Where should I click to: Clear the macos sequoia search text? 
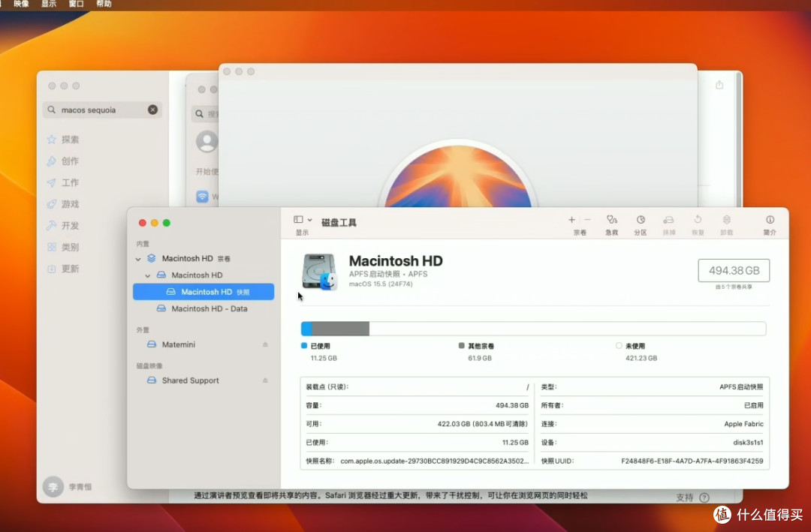(x=152, y=110)
